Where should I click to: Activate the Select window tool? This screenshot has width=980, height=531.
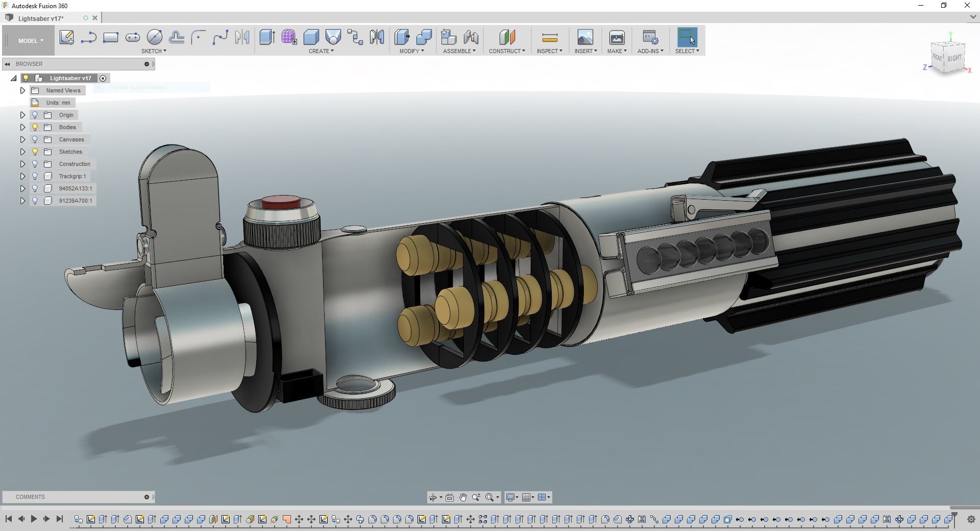(x=687, y=37)
